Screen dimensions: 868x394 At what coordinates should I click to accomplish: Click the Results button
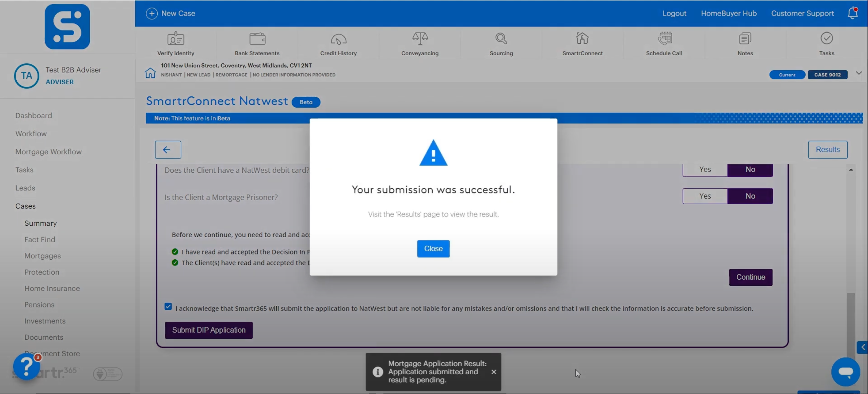[828, 150]
